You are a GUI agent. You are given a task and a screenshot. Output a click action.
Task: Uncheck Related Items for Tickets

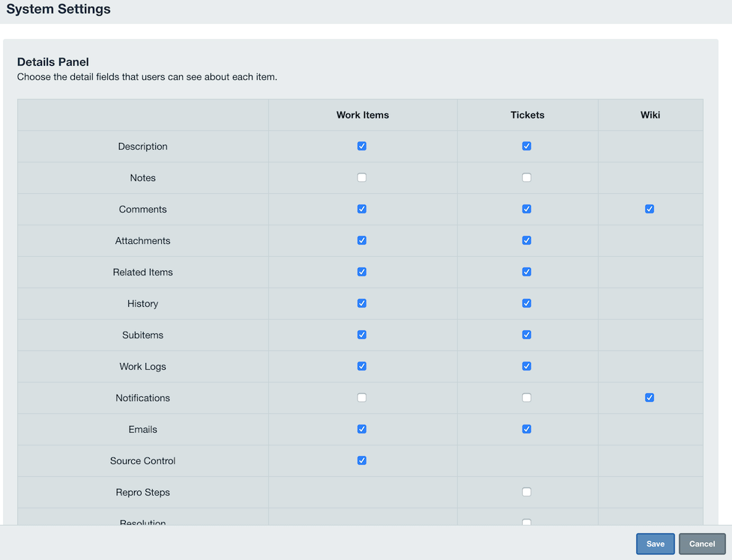pos(527,272)
